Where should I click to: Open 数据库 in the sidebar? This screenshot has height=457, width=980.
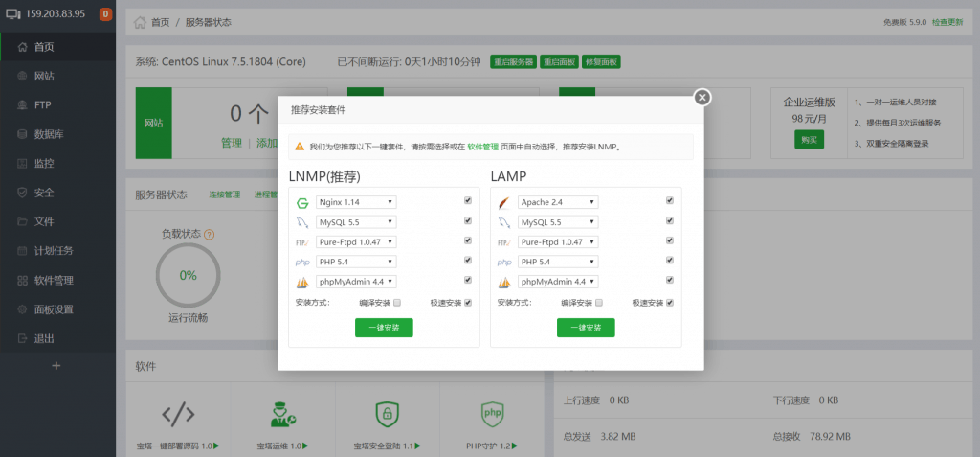pos(58,134)
